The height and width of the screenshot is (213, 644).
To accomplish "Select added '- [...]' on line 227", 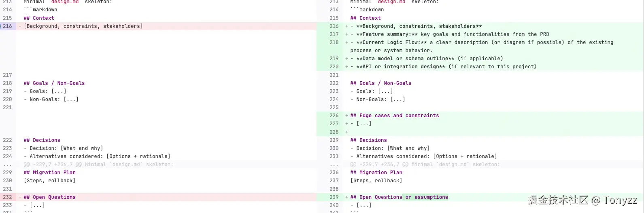I will pyautogui.click(x=361, y=124).
